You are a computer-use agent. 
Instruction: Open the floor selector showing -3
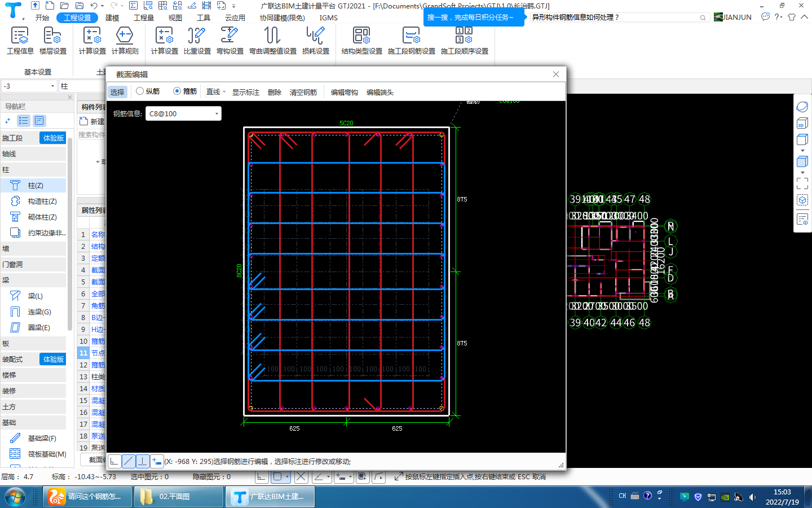click(x=29, y=86)
